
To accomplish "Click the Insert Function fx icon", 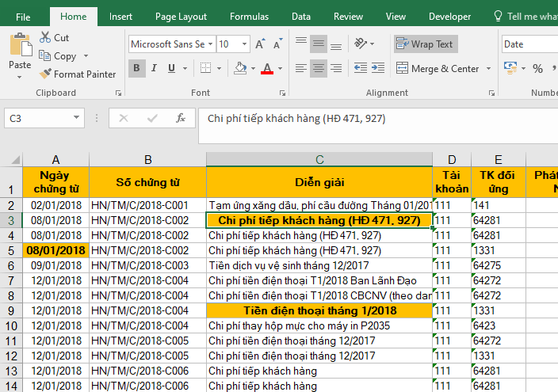I will (x=181, y=118).
